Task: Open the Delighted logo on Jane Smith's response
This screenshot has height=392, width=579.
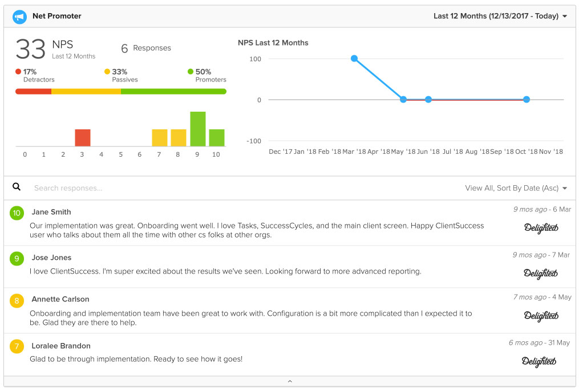Action: tap(541, 228)
